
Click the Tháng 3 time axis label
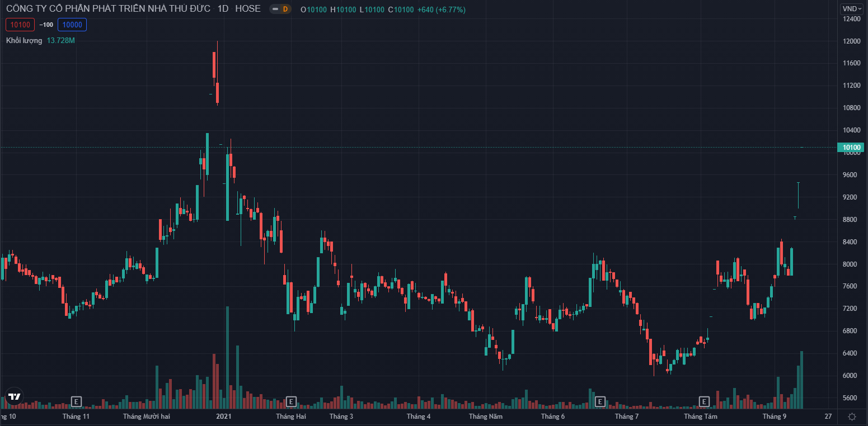click(x=341, y=416)
